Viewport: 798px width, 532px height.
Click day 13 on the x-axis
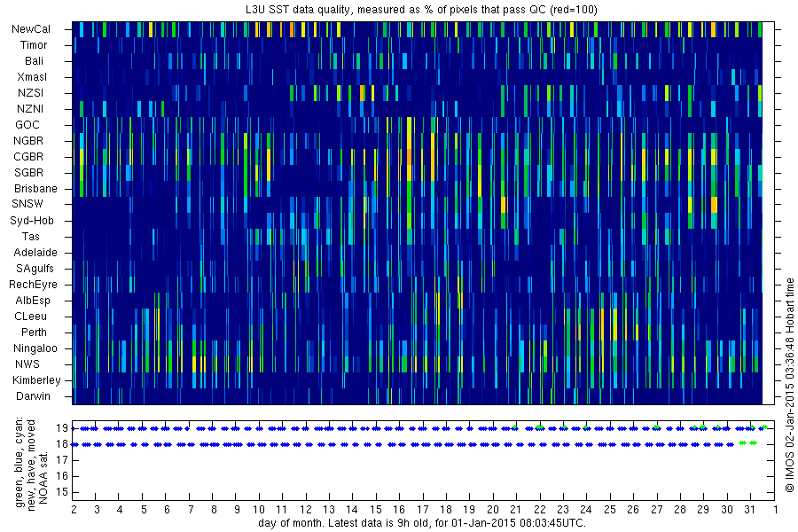pos(329,509)
